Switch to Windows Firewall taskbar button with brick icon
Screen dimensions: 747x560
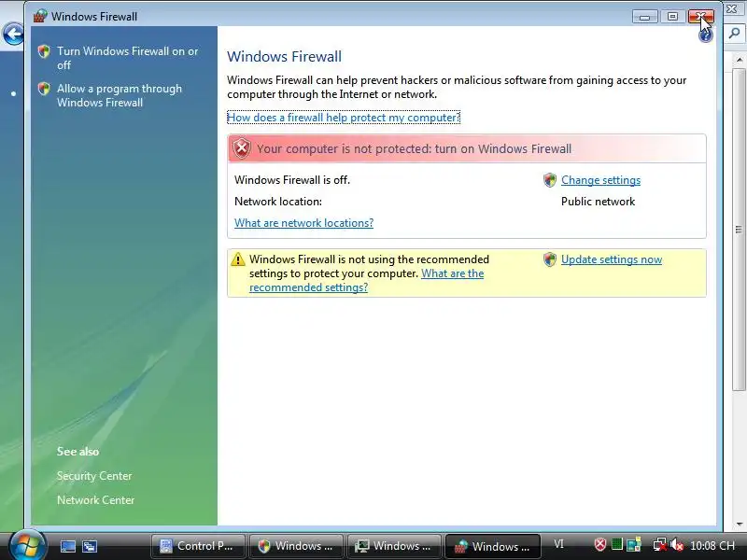[x=493, y=546]
